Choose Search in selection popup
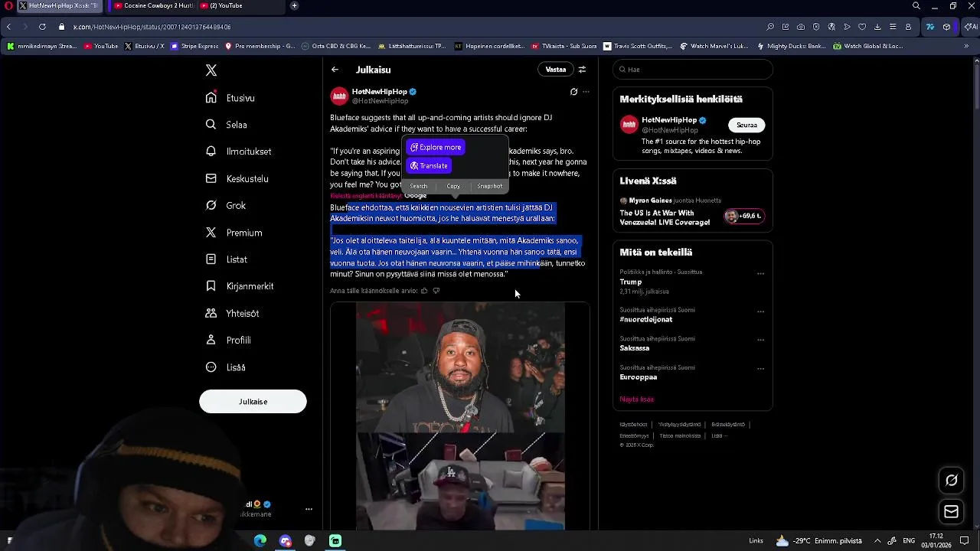Viewport: 980px width, 551px height. click(418, 186)
